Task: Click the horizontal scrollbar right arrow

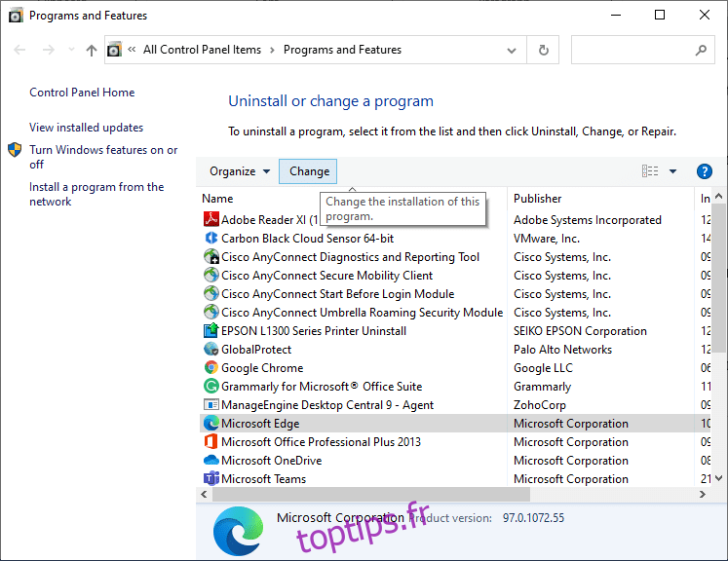Action: (704, 495)
